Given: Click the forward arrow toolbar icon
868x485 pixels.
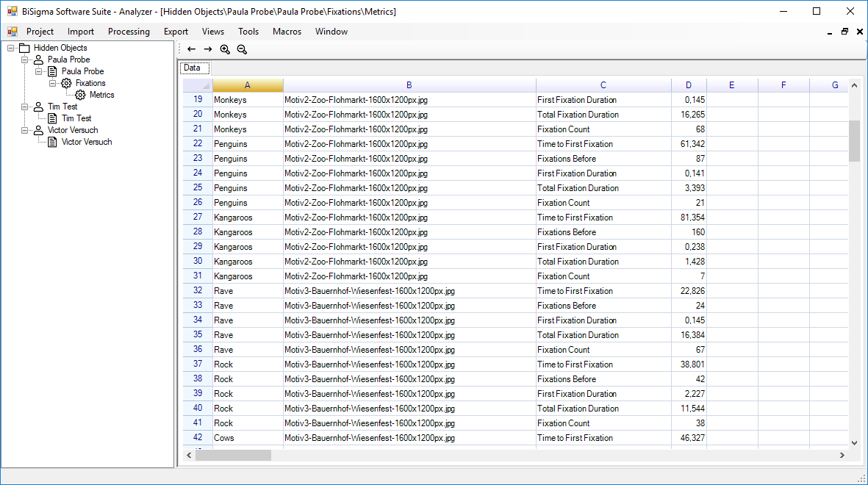Looking at the screenshot, I should click(208, 49).
